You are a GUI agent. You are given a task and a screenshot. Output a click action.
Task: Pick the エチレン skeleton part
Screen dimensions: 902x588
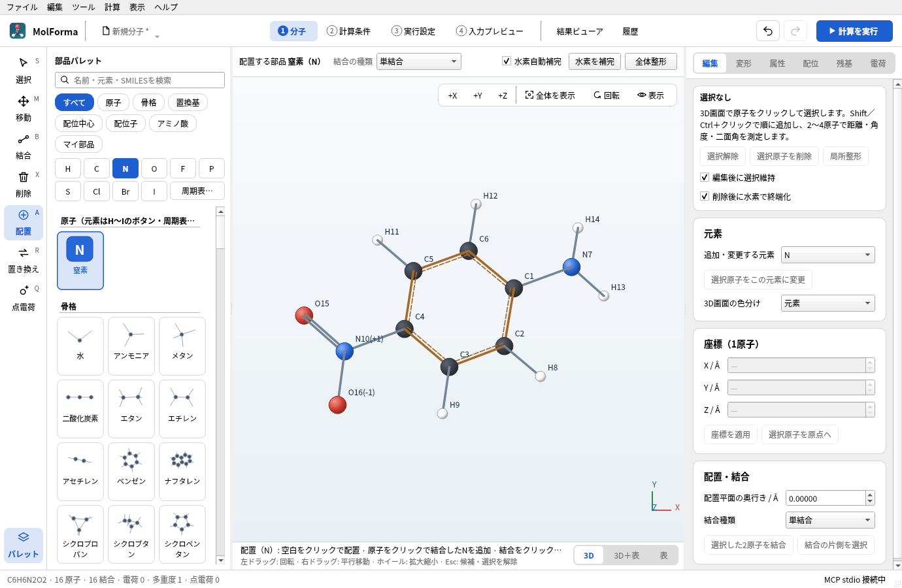coord(182,409)
